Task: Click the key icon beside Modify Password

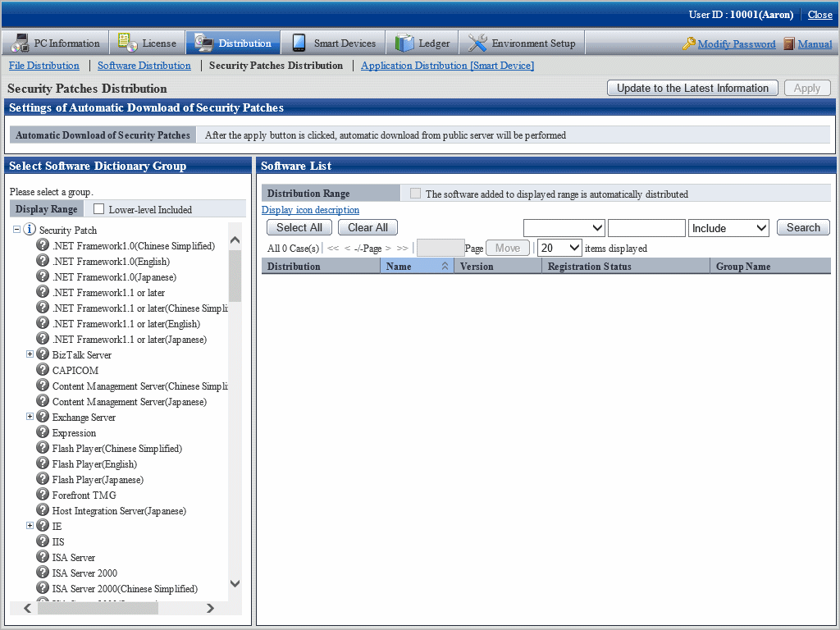Action: point(689,44)
